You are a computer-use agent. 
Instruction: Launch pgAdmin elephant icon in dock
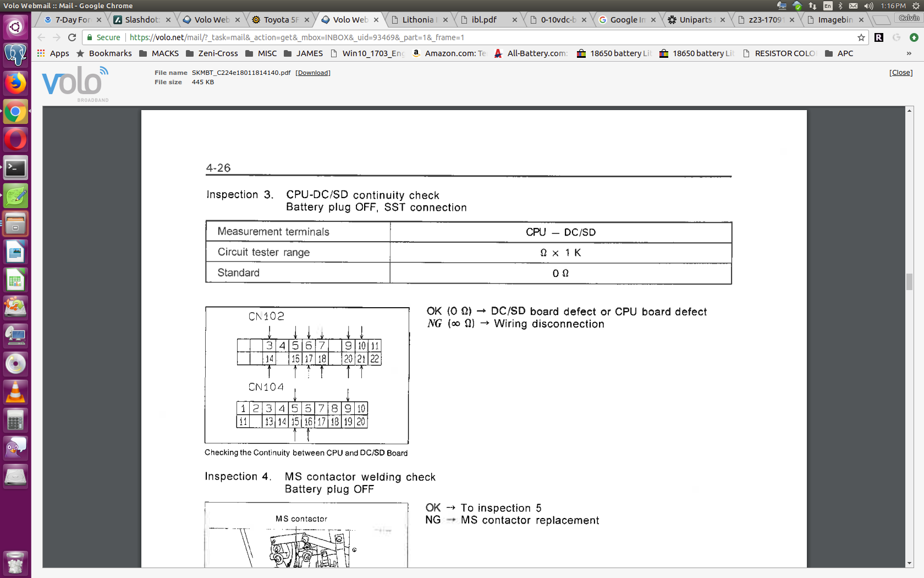point(15,54)
